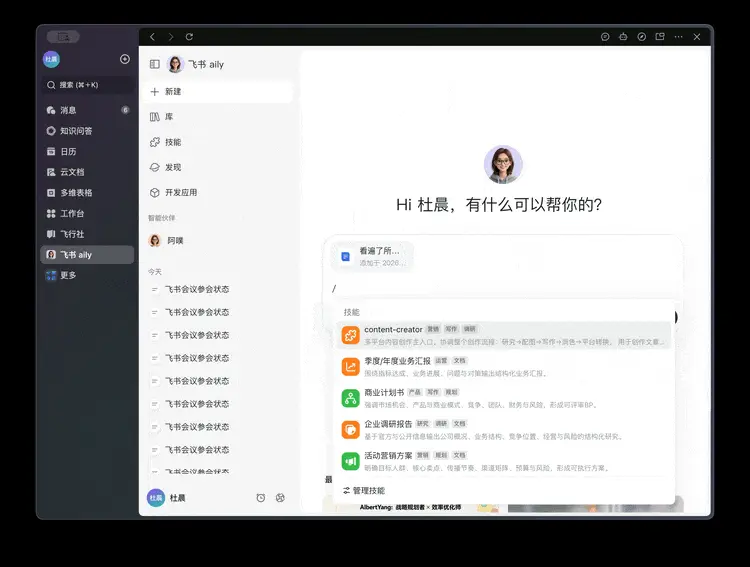Open in new window icon in top bar
Viewport: 750px width, 567px height.
[x=660, y=37]
